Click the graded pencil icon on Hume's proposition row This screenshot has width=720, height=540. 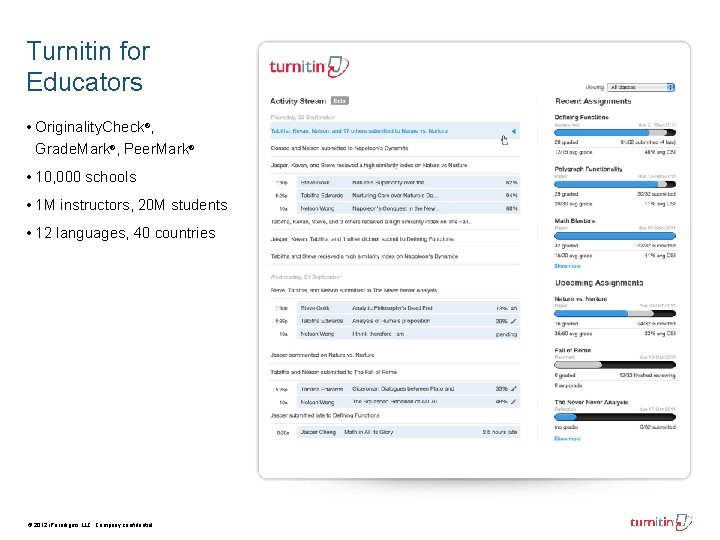point(514,321)
